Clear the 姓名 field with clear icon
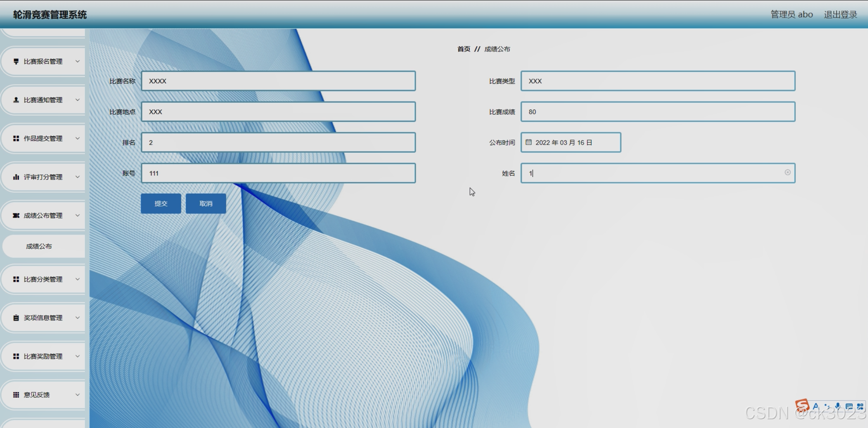This screenshot has height=428, width=868. pyautogui.click(x=787, y=172)
